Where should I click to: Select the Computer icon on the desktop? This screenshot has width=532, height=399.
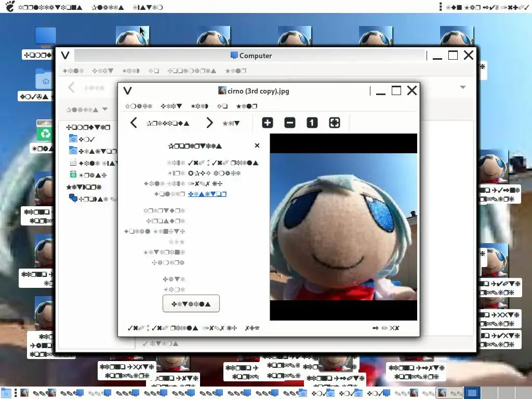pyautogui.click(x=46, y=37)
